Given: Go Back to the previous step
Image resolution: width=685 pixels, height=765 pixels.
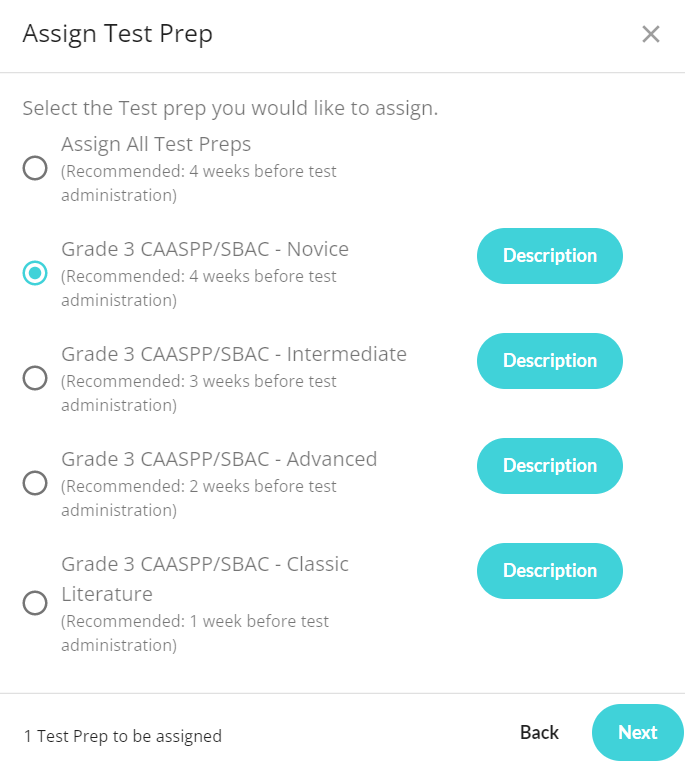Looking at the screenshot, I should [539, 732].
